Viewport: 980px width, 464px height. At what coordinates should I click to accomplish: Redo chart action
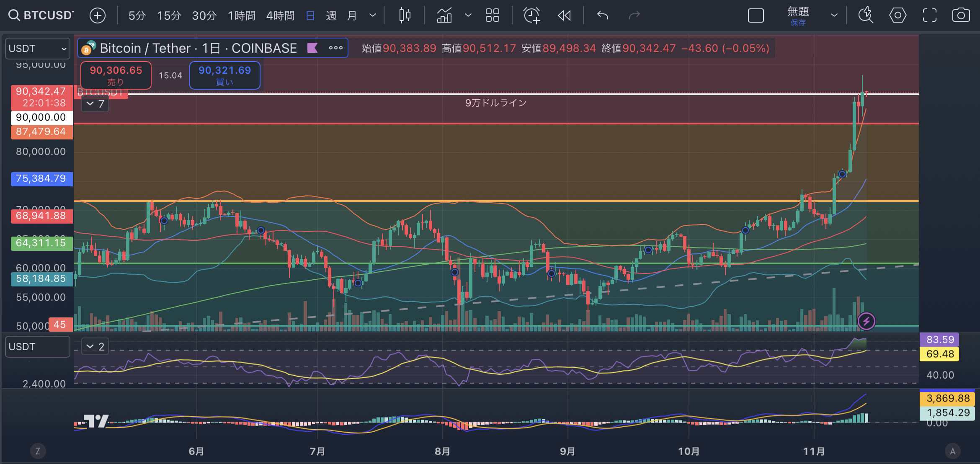(x=634, y=16)
